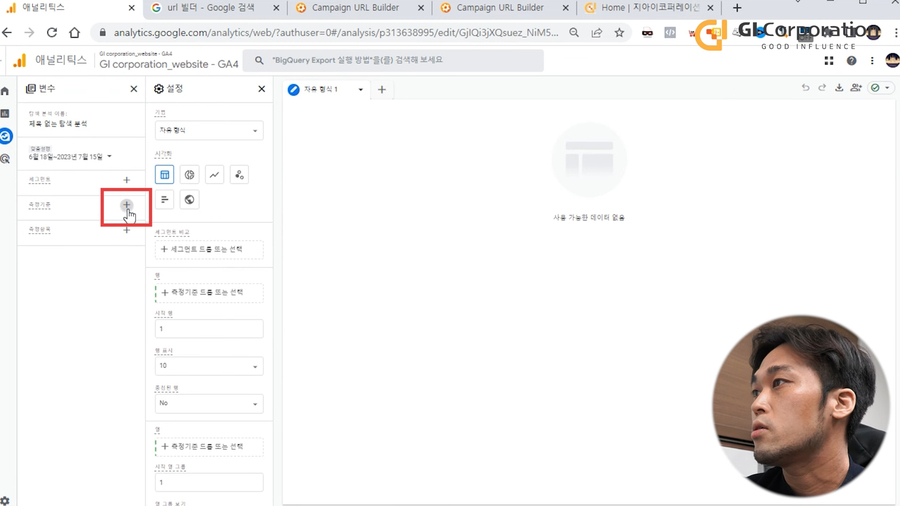Add a new exploration tab

[x=382, y=89]
